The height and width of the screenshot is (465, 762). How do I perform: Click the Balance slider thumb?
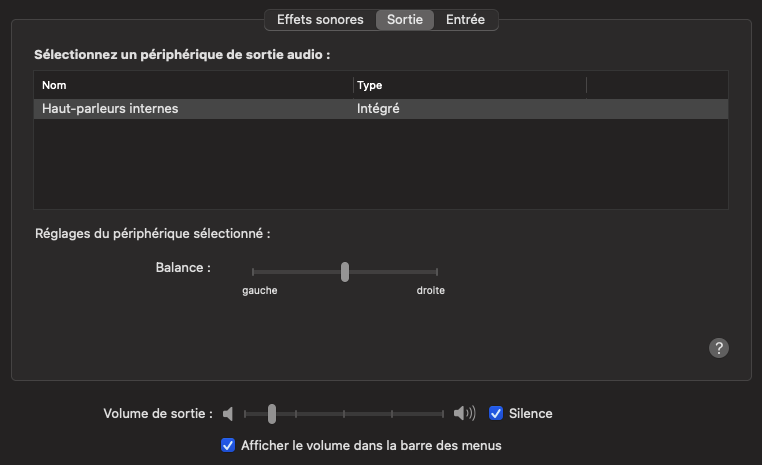(345, 271)
